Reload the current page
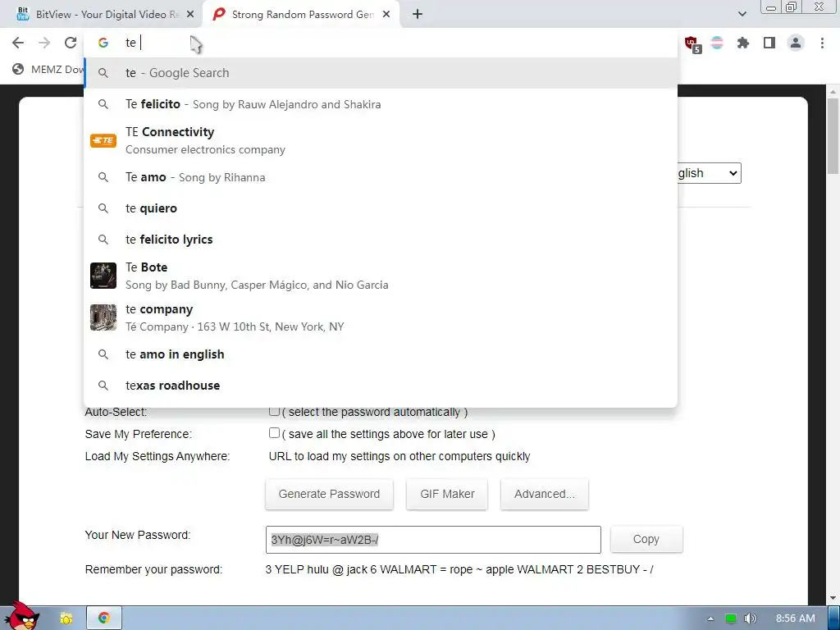The width and height of the screenshot is (840, 630). point(71,43)
